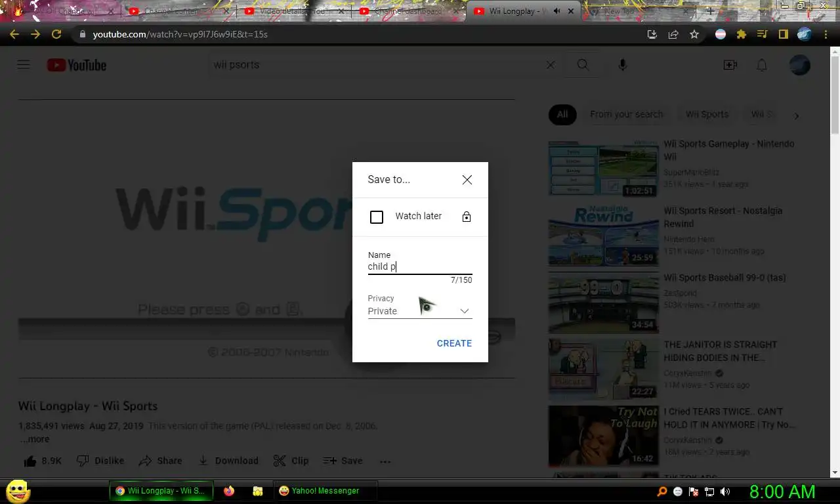Click the Save to playlist button

[x=343, y=461]
